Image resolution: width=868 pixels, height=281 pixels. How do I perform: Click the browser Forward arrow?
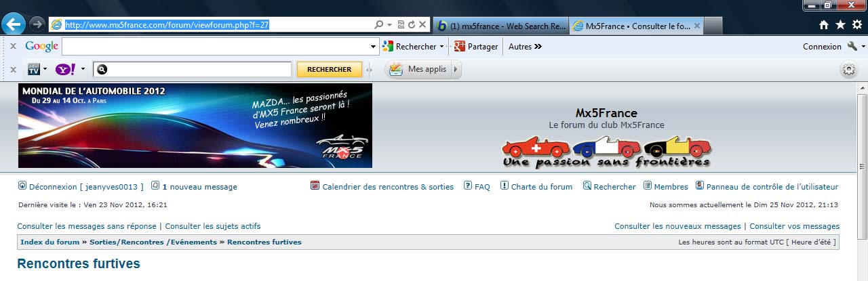(37, 24)
